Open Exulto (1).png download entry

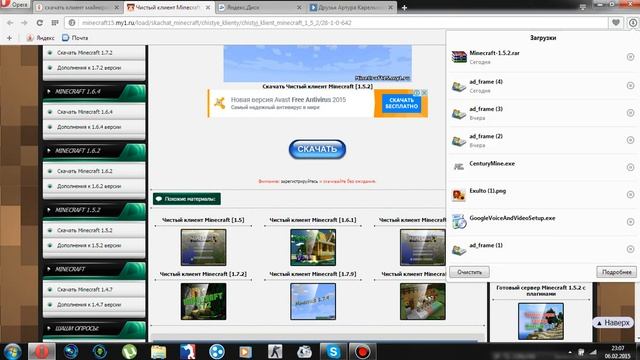[x=542, y=195]
